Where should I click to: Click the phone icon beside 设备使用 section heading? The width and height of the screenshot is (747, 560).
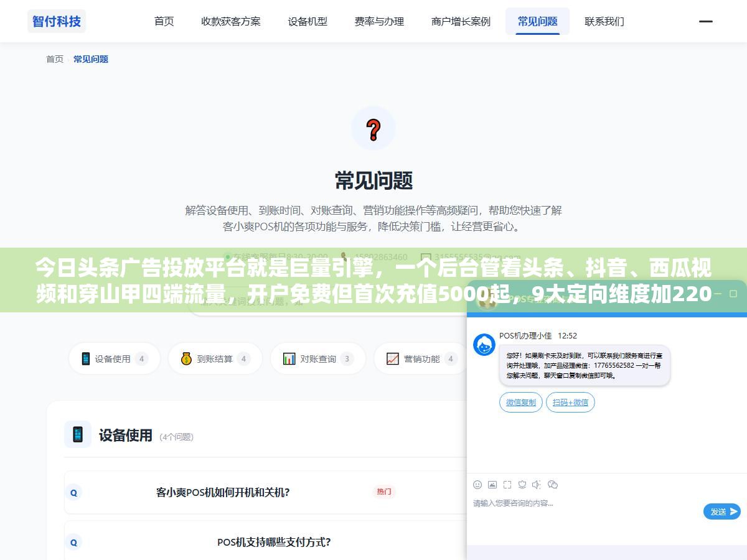[x=78, y=434]
